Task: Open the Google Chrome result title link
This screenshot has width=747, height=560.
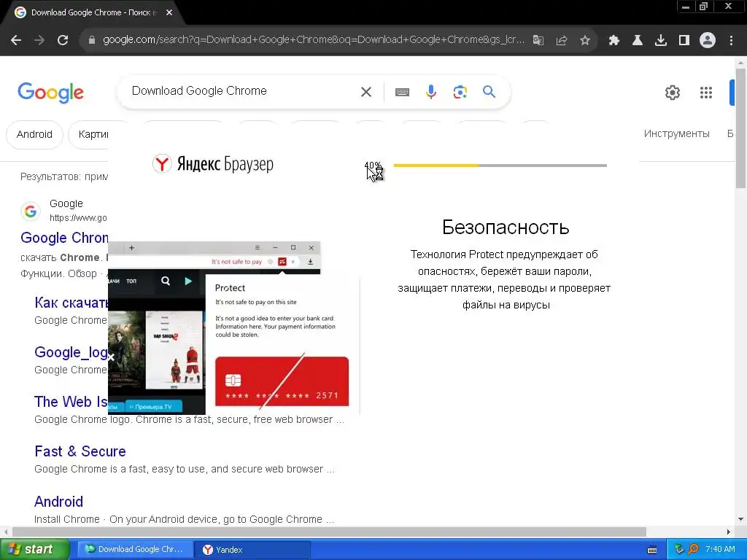Action: (64, 238)
